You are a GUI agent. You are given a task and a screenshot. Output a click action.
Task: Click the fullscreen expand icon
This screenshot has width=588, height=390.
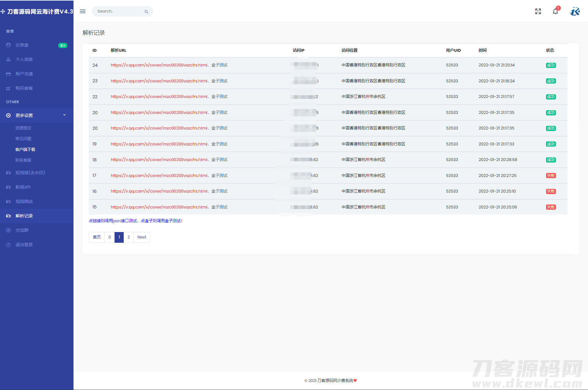pyautogui.click(x=538, y=11)
